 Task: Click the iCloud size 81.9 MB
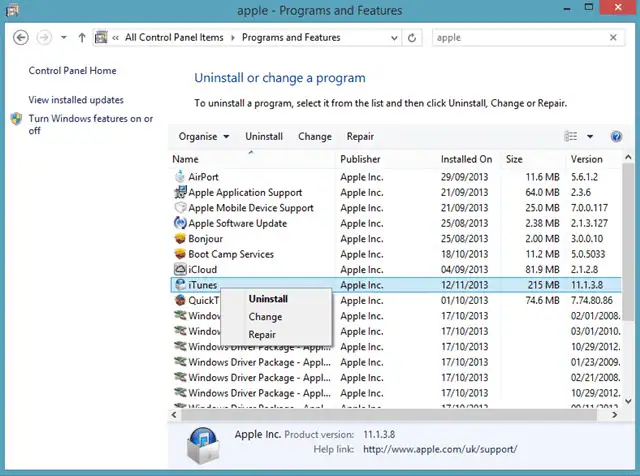pyautogui.click(x=542, y=269)
